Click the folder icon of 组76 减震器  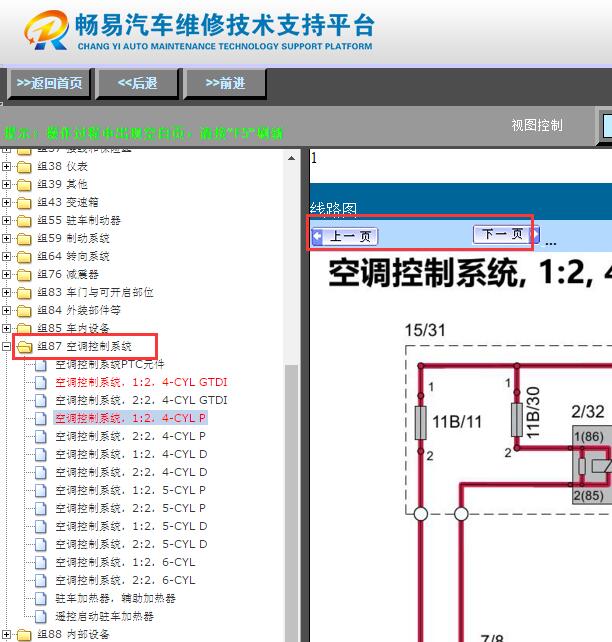click(24, 275)
